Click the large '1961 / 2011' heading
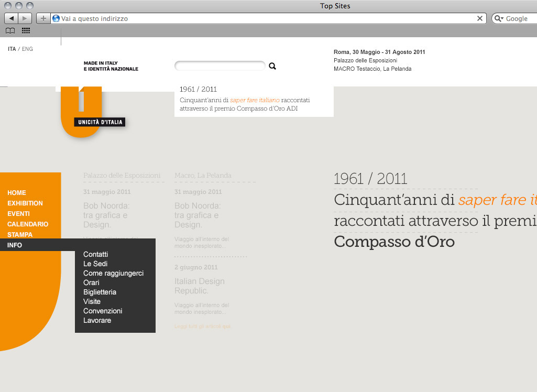Screen dimensions: 537x392 pos(370,179)
